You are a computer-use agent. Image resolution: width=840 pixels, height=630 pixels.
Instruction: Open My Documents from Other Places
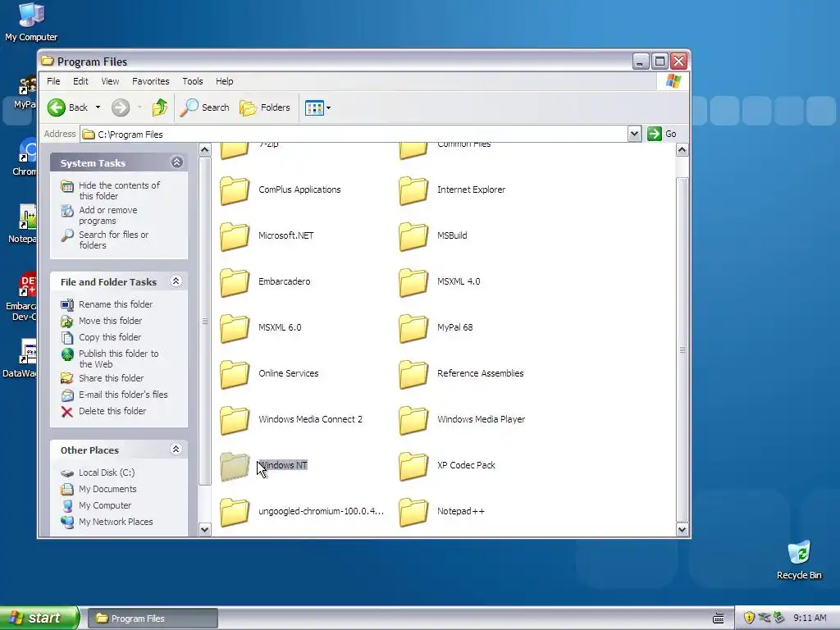click(x=107, y=489)
